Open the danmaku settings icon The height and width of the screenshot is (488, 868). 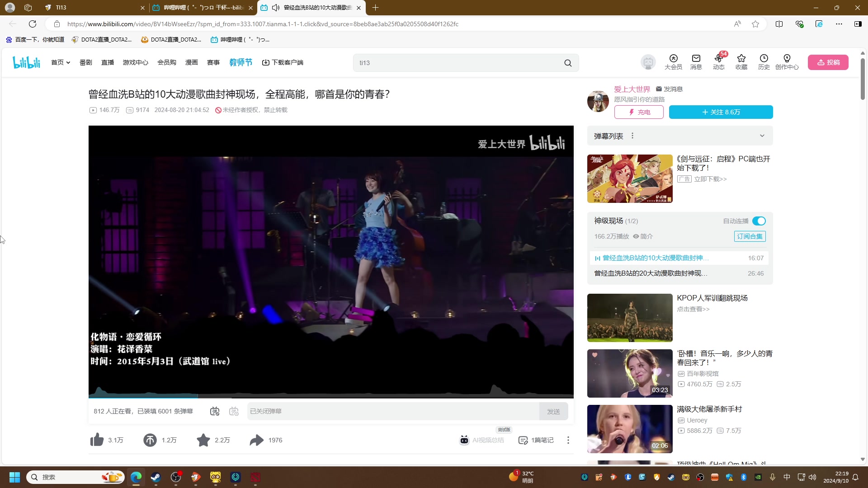pos(234,411)
